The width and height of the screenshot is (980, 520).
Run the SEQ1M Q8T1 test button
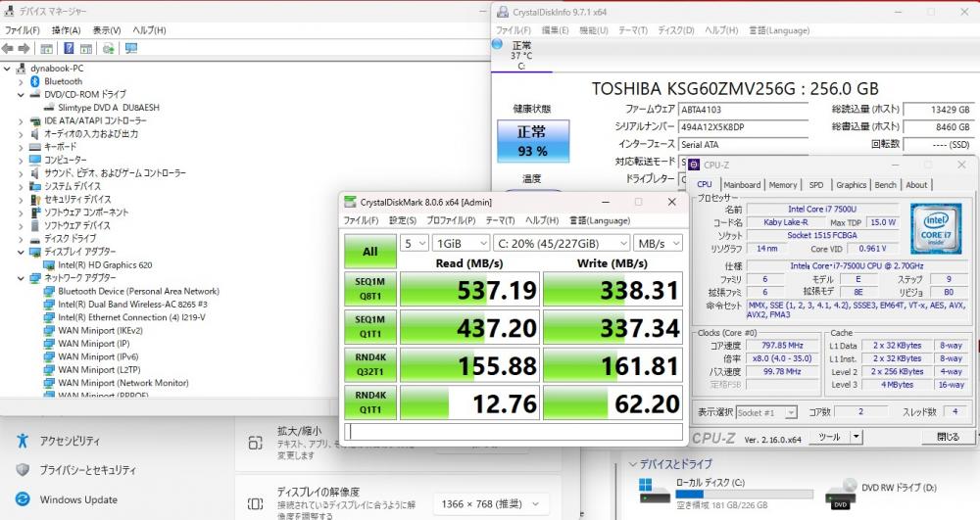coord(369,289)
